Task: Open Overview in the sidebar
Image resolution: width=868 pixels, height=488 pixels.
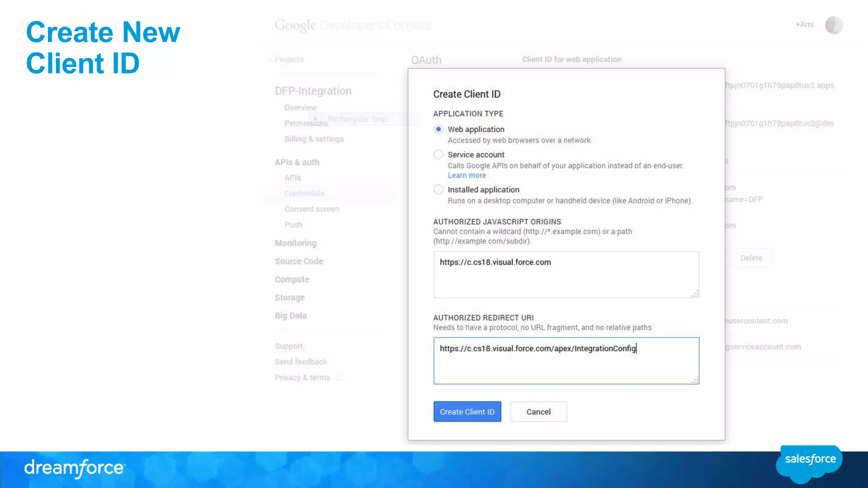Action: 300,108
